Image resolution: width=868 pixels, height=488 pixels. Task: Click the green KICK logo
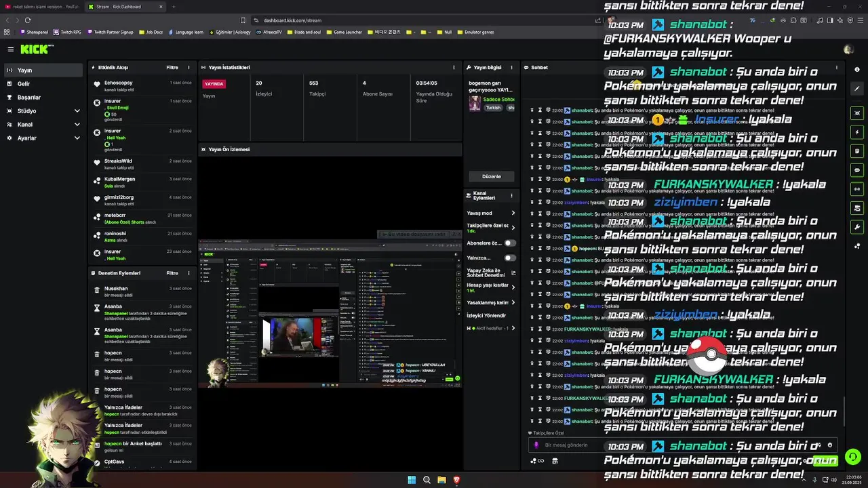pyautogui.click(x=35, y=49)
